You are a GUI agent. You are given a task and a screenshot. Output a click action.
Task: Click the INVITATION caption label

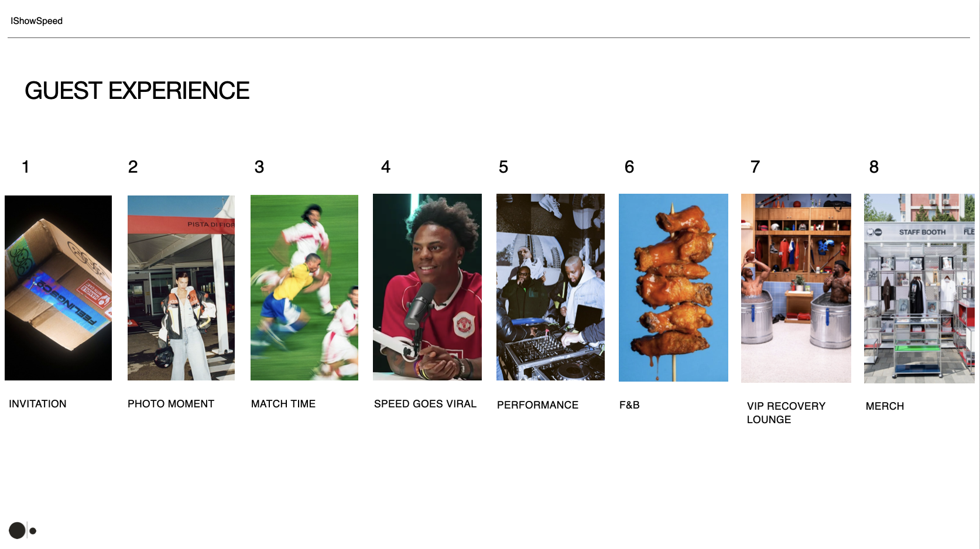click(37, 404)
